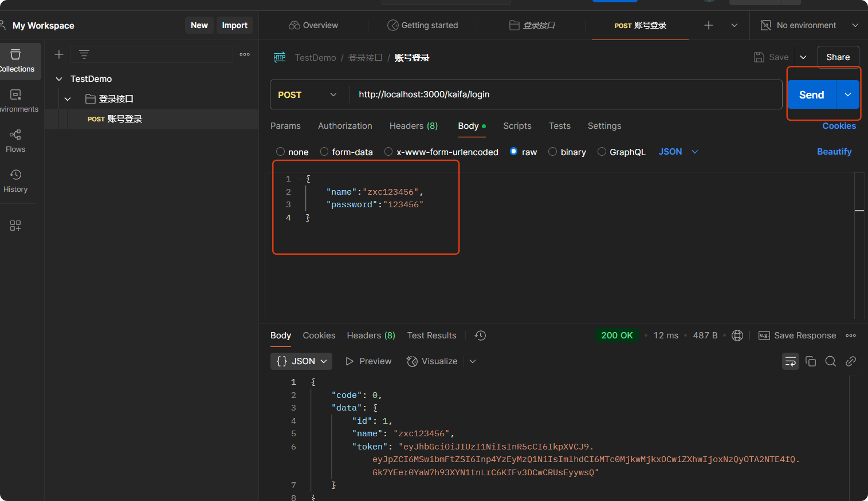The width and height of the screenshot is (868, 501).
Task: Click the search icon in response toolbar
Action: click(831, 361)
